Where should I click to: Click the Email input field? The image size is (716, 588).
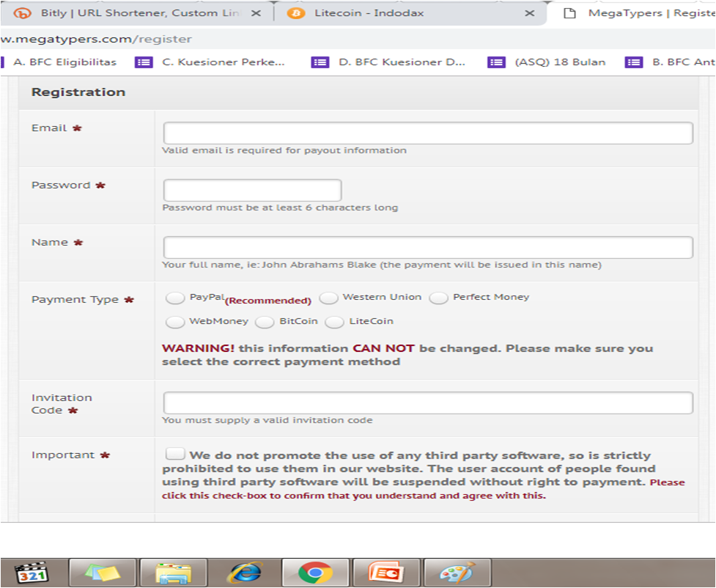coord(427,133)
